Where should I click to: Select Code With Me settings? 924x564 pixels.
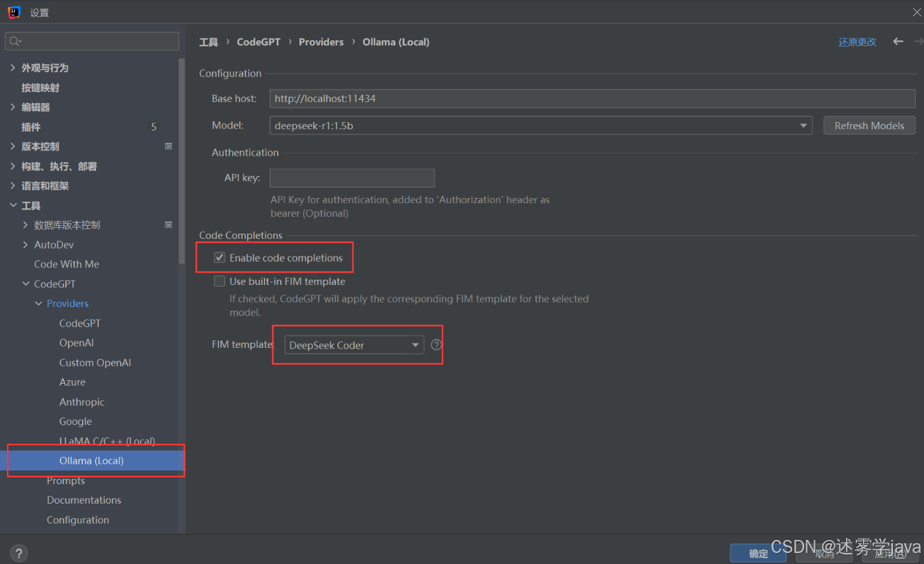click(66, 264)
